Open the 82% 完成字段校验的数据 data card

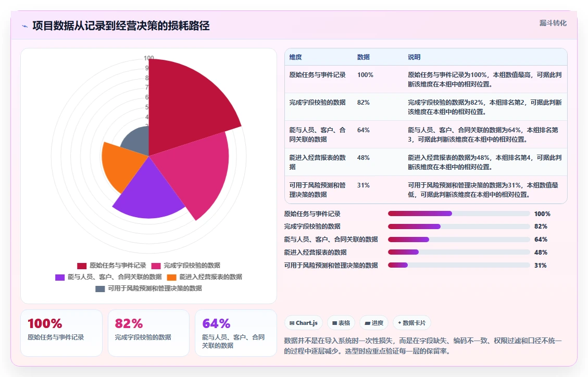click(148, 333)
